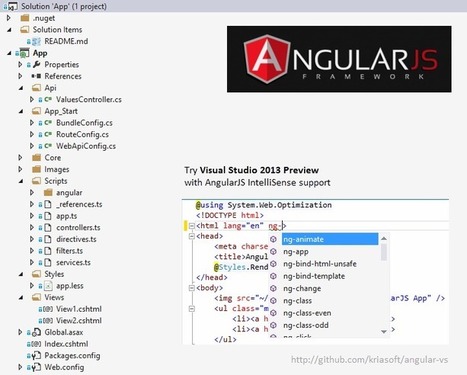Collapse the body tag outlining box

pyautogui.click(x=192, y=288)
